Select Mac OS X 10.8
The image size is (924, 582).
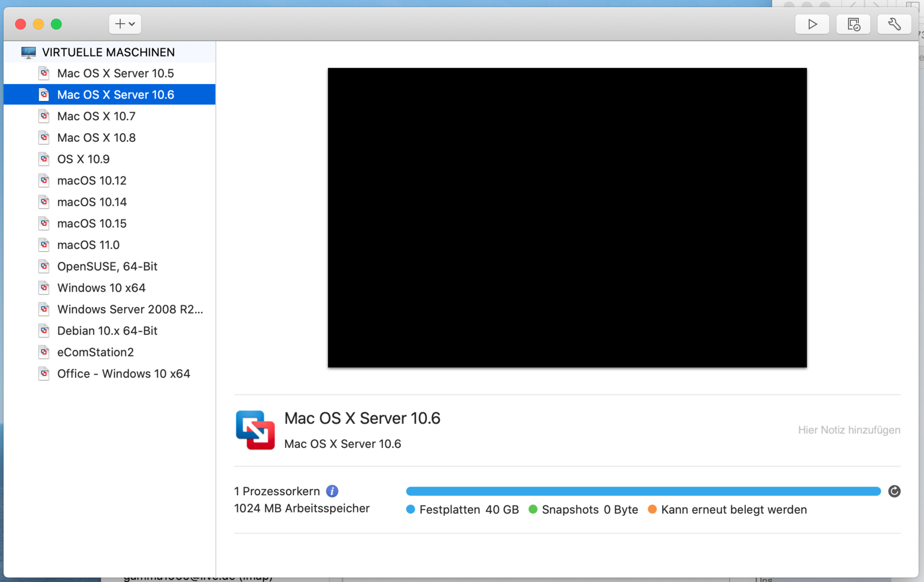(x=109, y=137)
